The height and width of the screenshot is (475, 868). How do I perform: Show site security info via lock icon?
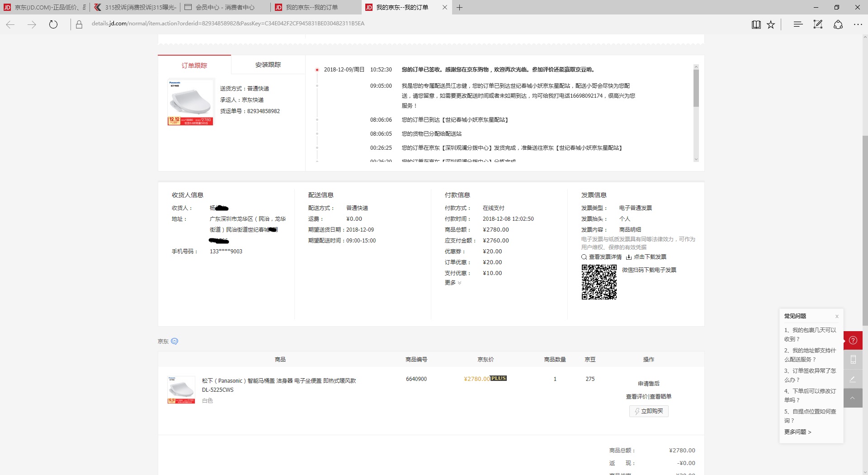(79, 24)
